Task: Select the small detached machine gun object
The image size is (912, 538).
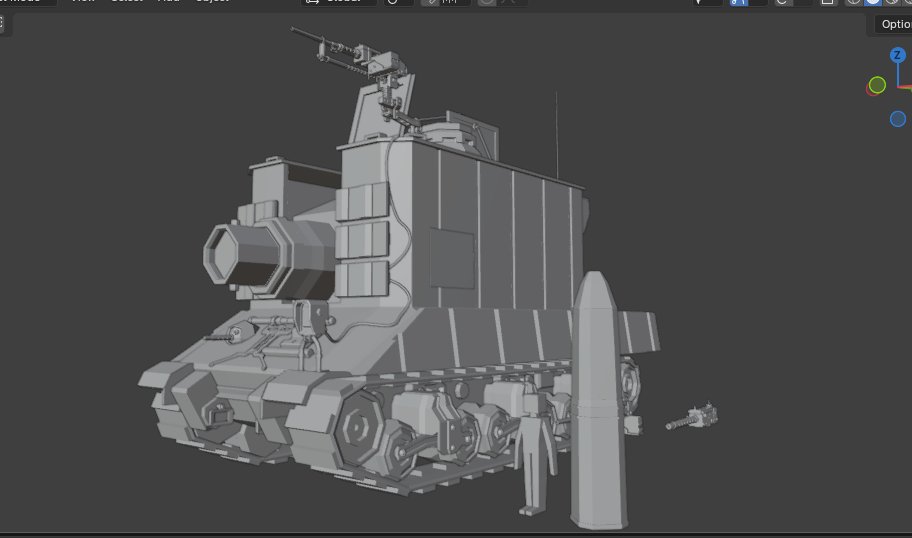Action: (692, 417)
